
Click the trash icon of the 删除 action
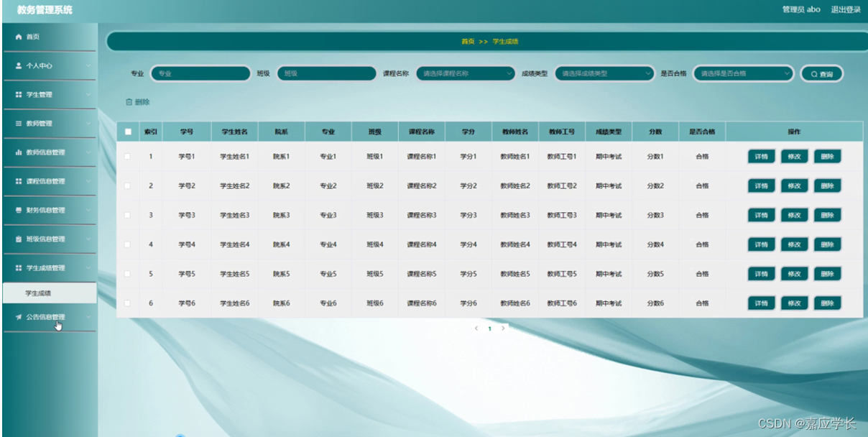[129, 102]
